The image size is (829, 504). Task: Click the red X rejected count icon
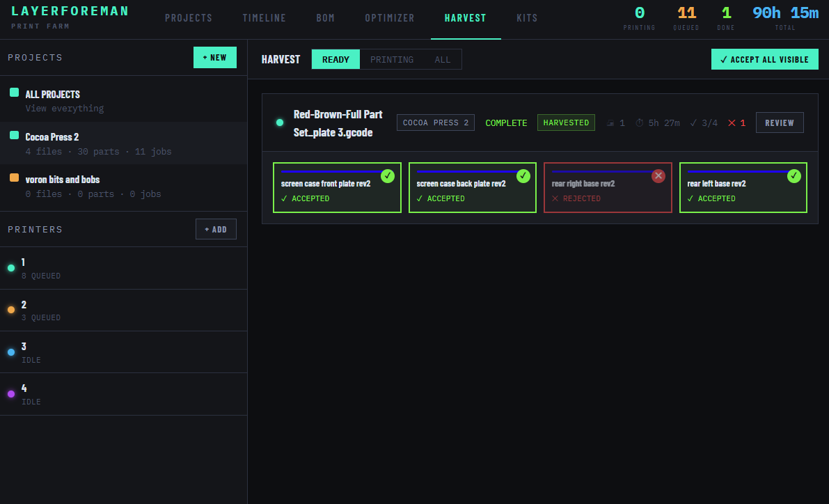click(732, 123)
